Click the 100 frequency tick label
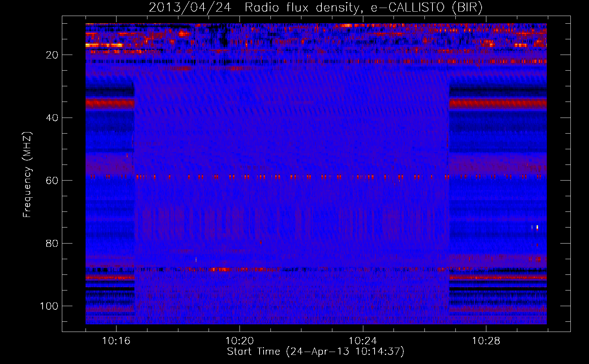The image size is (589, 364). [x=49, y=306]
